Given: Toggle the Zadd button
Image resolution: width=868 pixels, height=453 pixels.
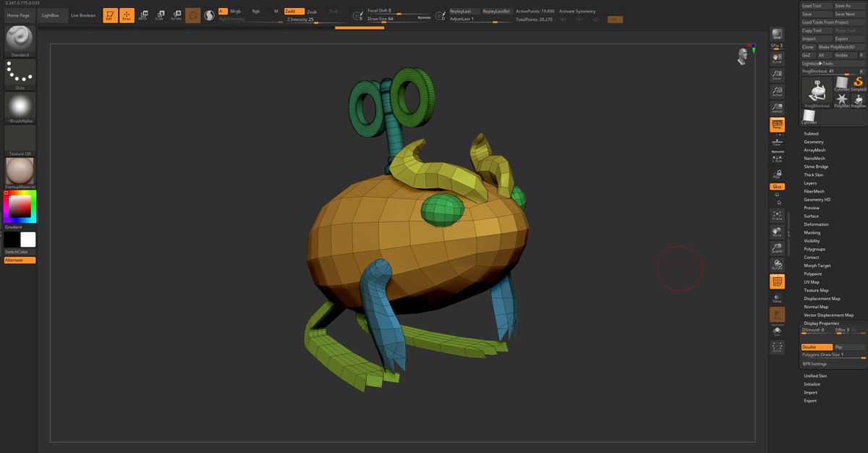Looking at the screenshot, I should point(293,12).
